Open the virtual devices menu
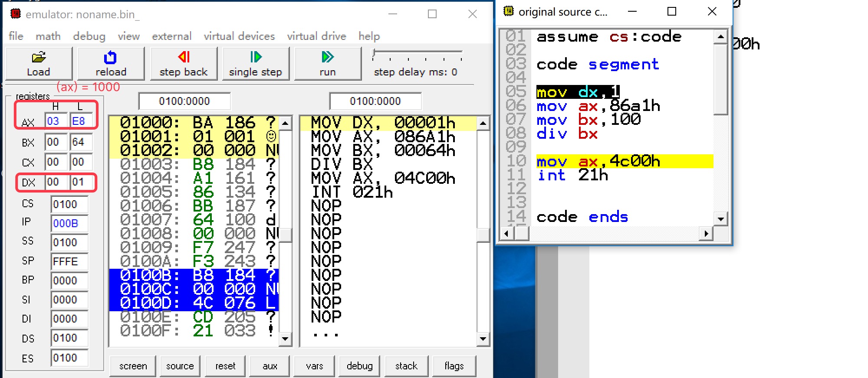Screen dimensions: 868x378 [x=239, y=36]
